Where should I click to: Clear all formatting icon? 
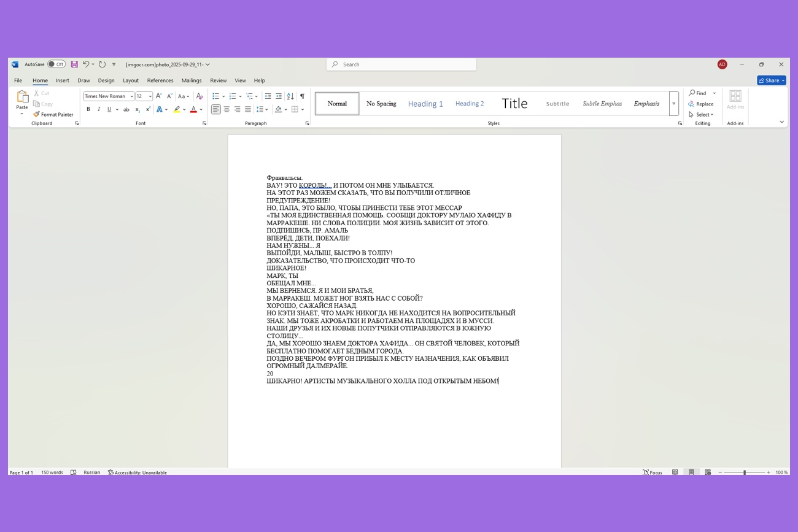point(199,96)
